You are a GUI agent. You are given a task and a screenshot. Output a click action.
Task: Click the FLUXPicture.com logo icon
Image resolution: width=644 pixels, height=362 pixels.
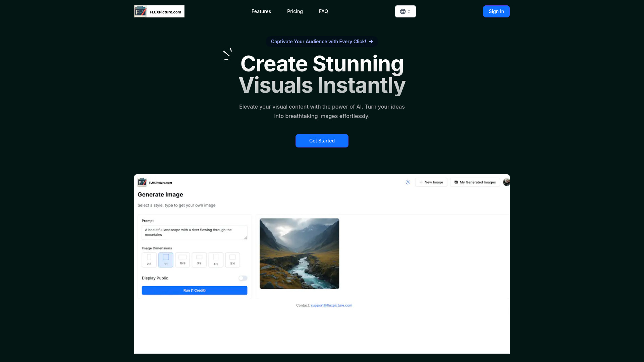pos(140,11)
